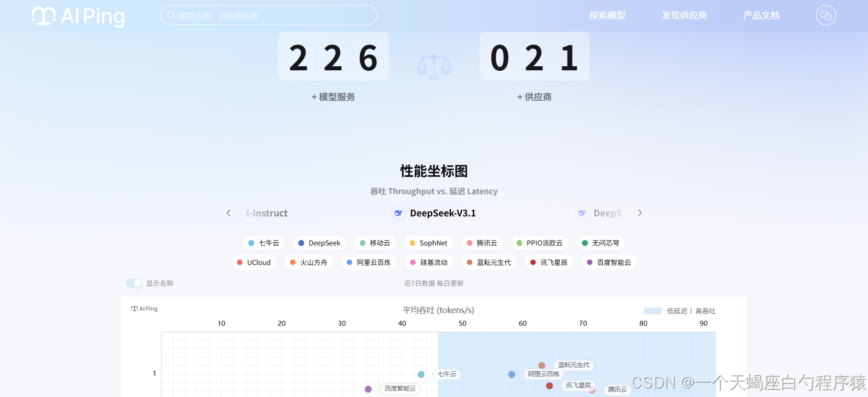
Task: Click the AI Ping chart watermark logo
Action: [x=144, y=309]
